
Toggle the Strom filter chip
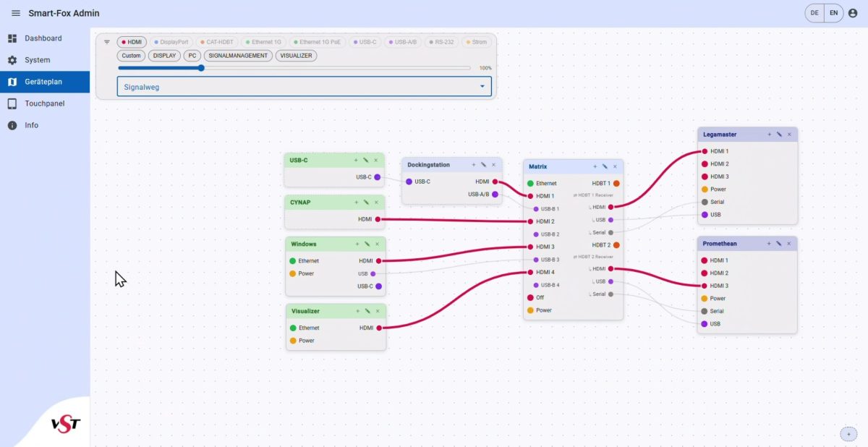click(476, 42)
